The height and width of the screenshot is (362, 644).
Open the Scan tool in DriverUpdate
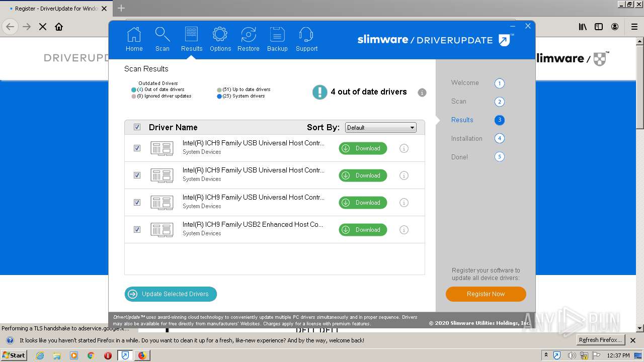(x=163, y=39)
